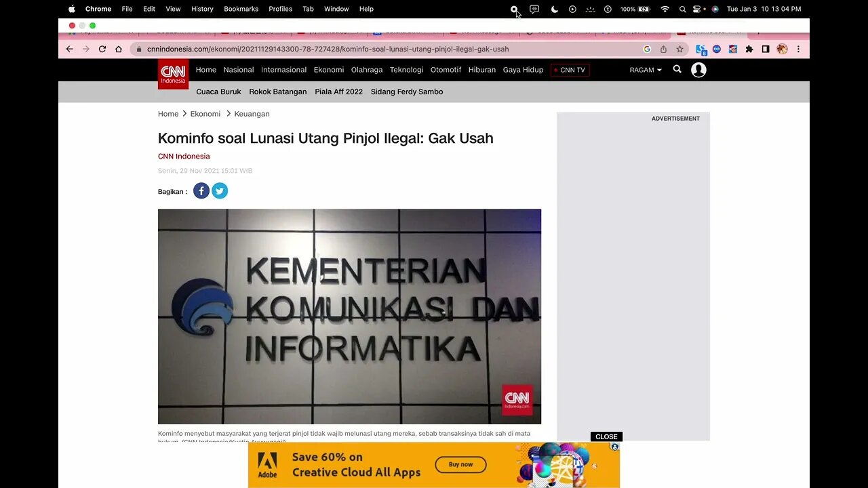The image size is (868, 488).
Task: Open the user account icon
Action: [x=698, y=70]
